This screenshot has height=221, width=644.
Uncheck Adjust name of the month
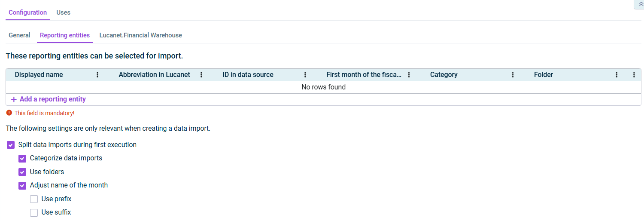22,185
